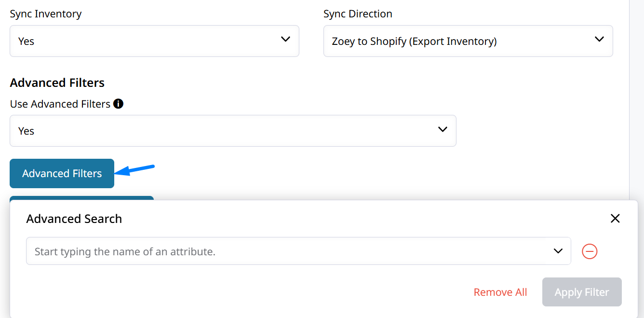Click the Remove All link
The width and height of the screenshot is (644, 318).
500,292
